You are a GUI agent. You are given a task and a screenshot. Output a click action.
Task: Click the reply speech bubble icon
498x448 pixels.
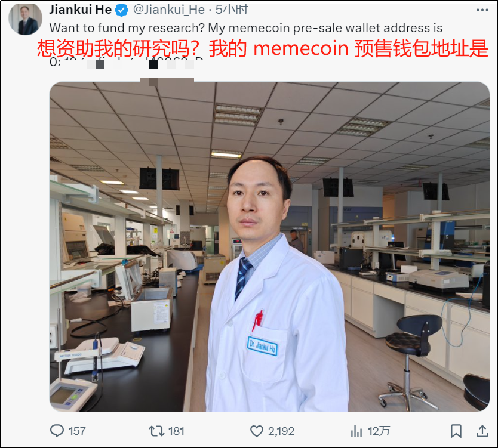pos(57,431)
